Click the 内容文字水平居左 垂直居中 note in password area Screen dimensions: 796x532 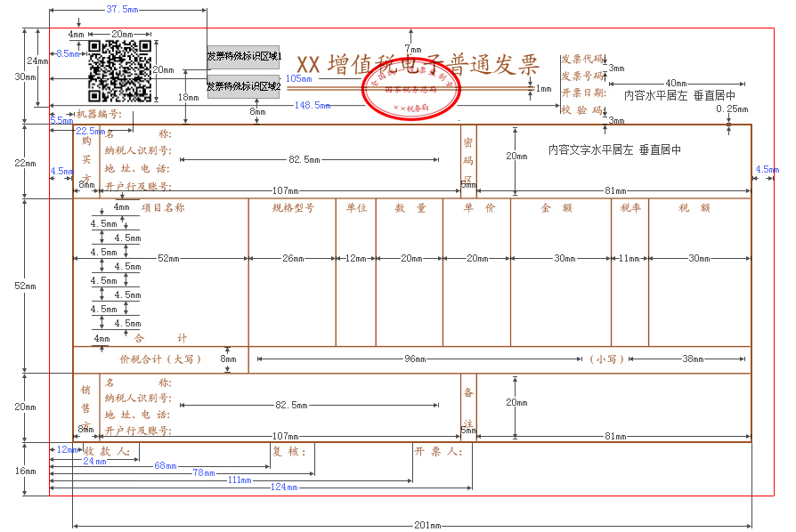click(614, 149)
